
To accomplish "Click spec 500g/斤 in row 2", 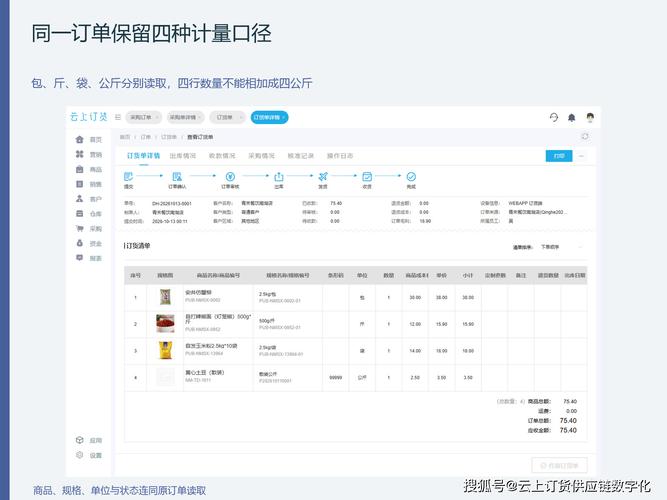I will point(267,320).
